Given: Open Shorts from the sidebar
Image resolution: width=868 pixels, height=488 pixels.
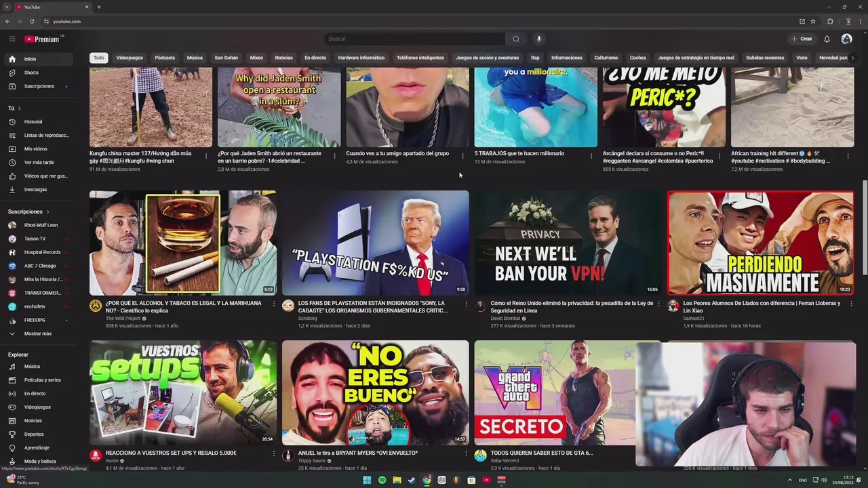Looking at the screenshot, I should click(x=38, y=73).
